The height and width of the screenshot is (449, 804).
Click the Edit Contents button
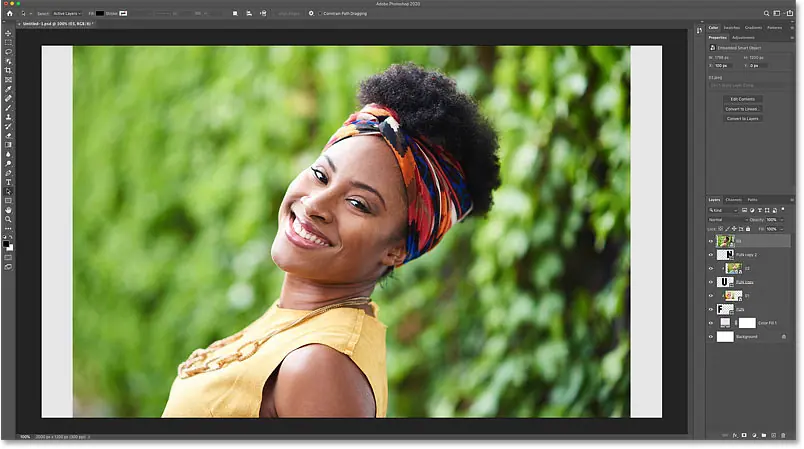(742, 99)
